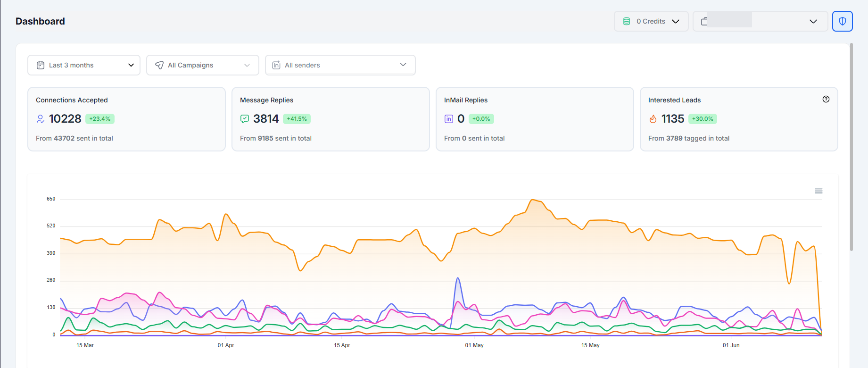
Task: Click the 10228 connections count
Action: [x=65, y=119]
